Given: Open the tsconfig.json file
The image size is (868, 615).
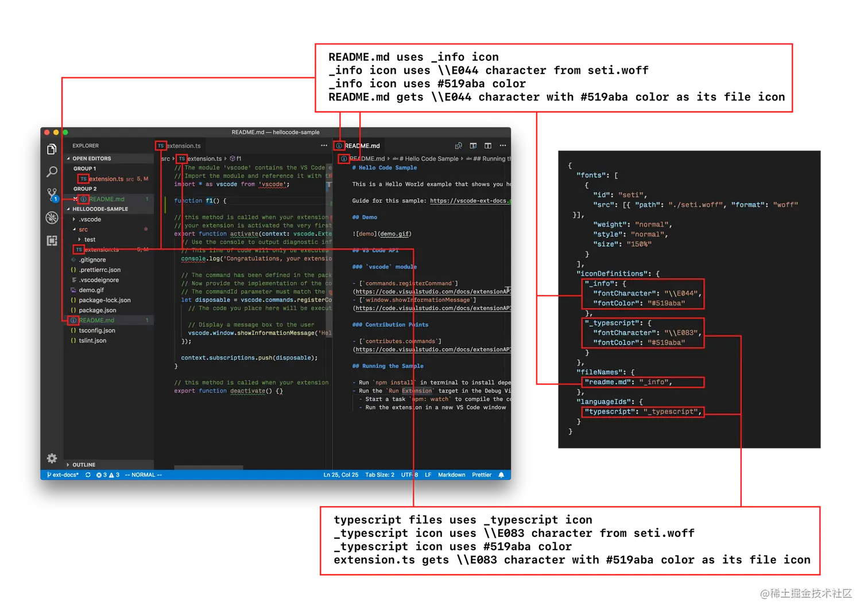Looking at the screenshot, I should 109,330.
